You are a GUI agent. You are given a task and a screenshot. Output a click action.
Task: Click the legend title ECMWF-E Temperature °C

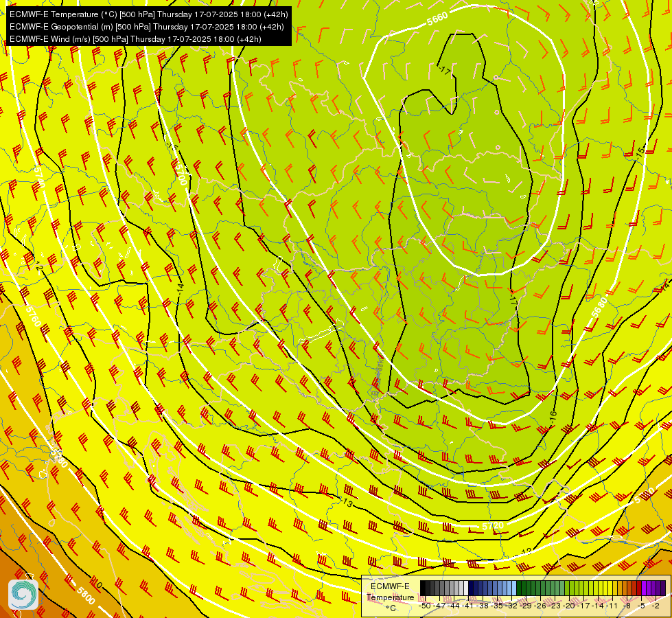[x=390, y=597]
